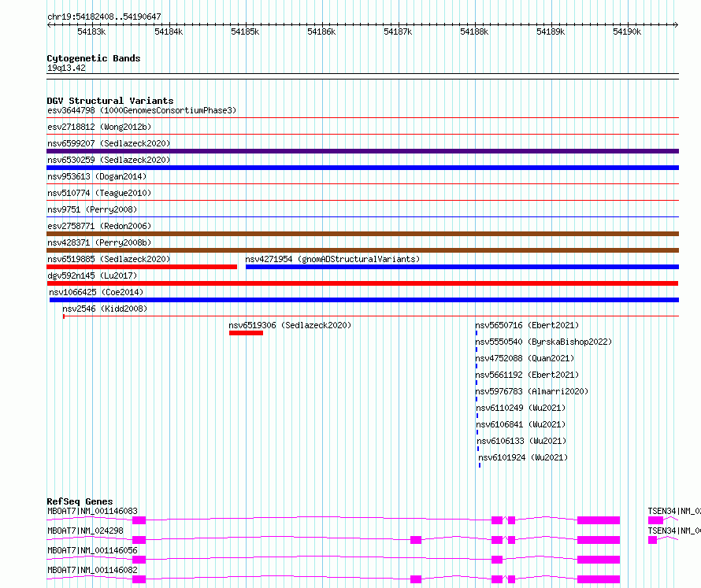Open the esv2718812 (Wong2012b) variant

point(99,127)
